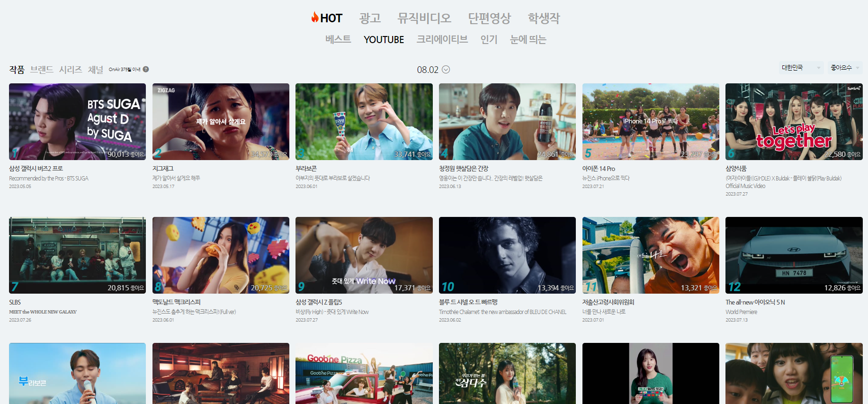Click the title 블루 드 샤넬 오 드 빠르펭
The image size is (868, 404).
[468, 302]
